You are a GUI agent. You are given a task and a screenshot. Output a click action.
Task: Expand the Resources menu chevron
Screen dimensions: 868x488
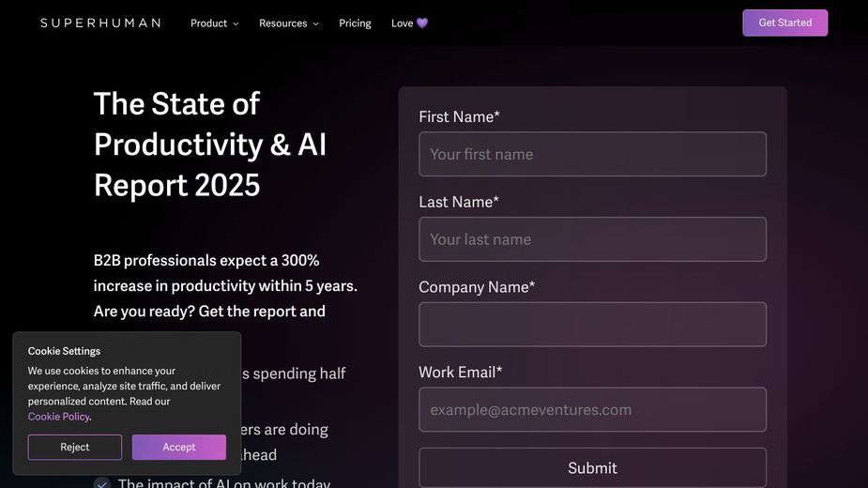[x=316, y=23]
